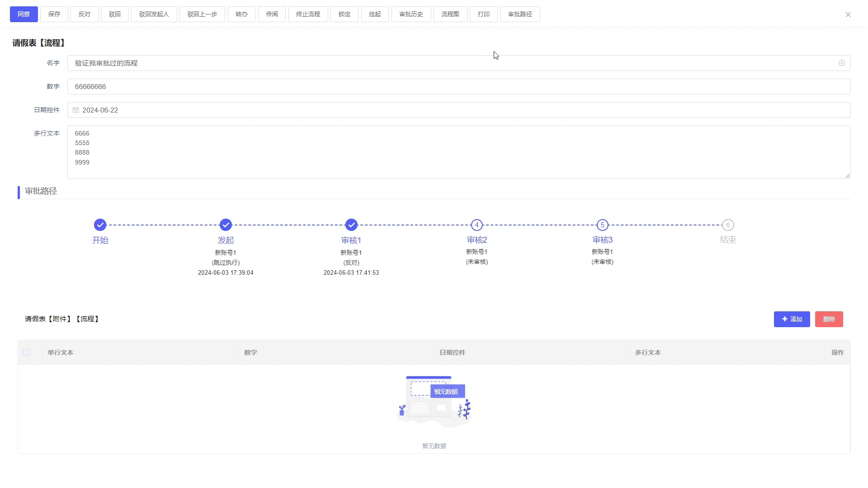Select step 4 circle for 审核2
The width and height of the screenshot is (868, 488).
tap(476, 225)
